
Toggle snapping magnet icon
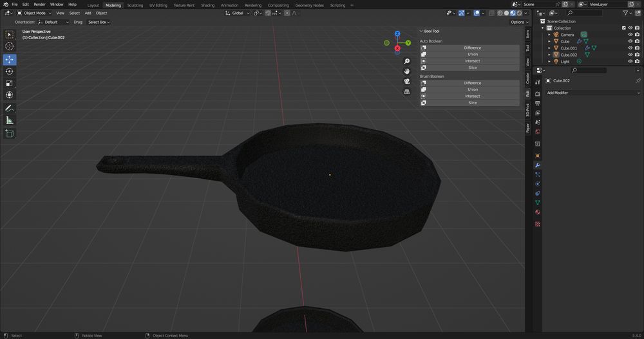click(x=268, y=13)
